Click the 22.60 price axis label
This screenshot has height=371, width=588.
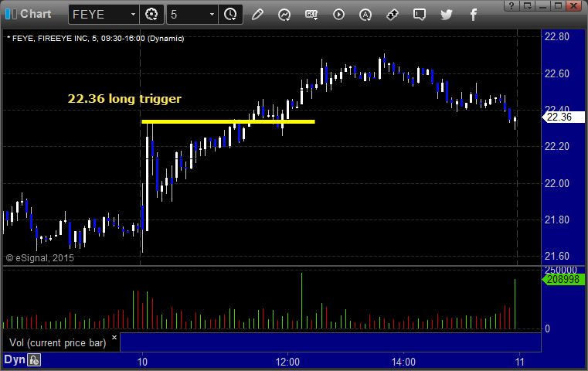pyautogui.click(x=557, y=73)
